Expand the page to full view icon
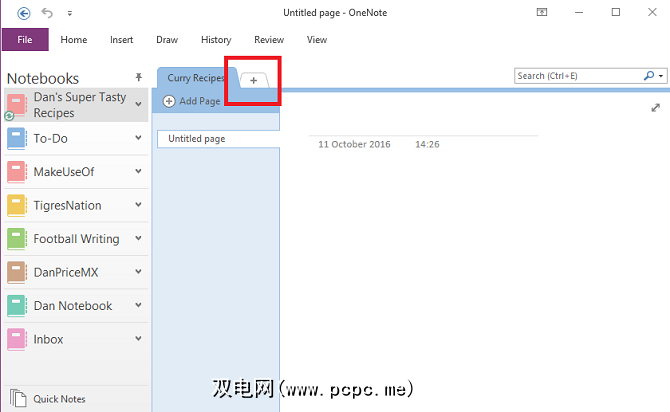The height and width of the screenshot is (412, 670). tap(655, 108)
